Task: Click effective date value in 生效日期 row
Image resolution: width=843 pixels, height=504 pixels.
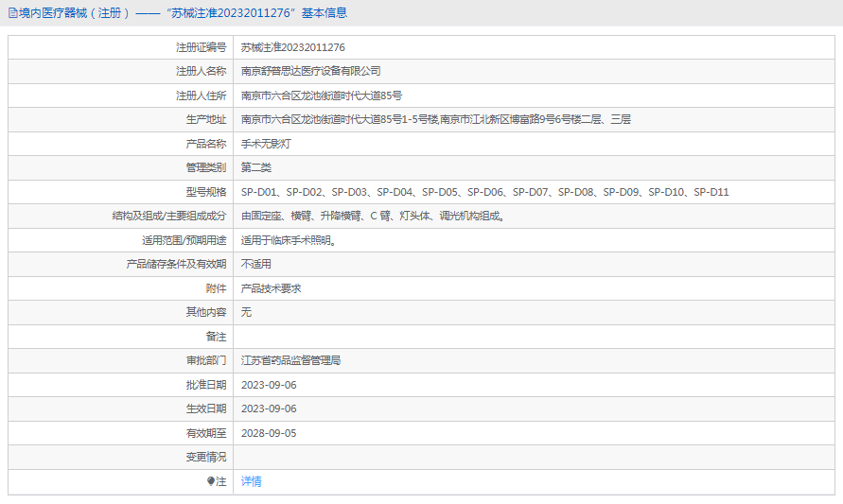Action: 269,408
